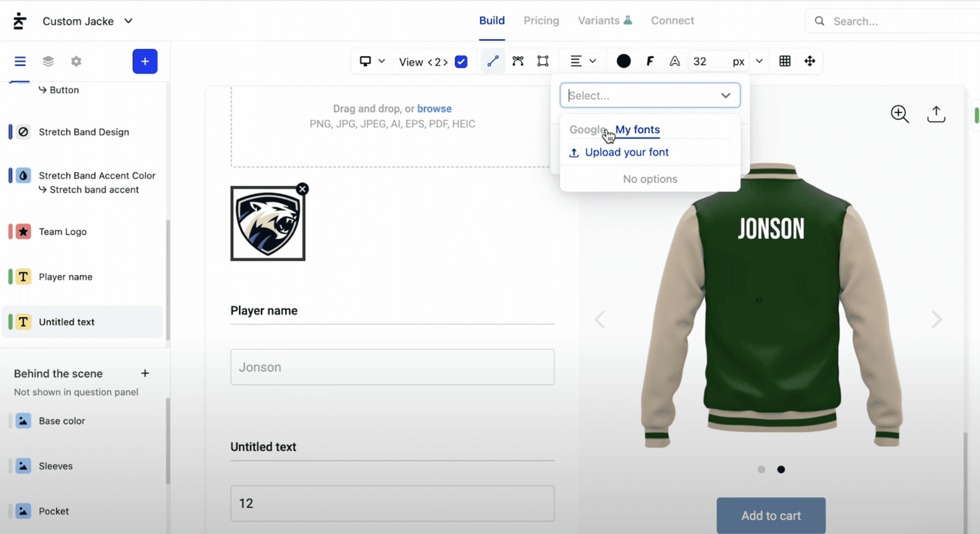Open the Connect tab
The width and height of the screenshot is (980, 534).
coord(672,20)
